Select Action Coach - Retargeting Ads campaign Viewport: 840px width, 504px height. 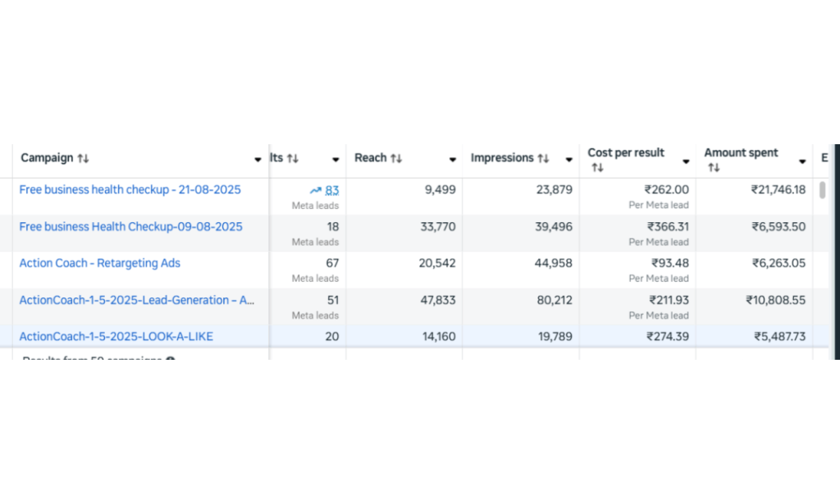coord(99,263)
